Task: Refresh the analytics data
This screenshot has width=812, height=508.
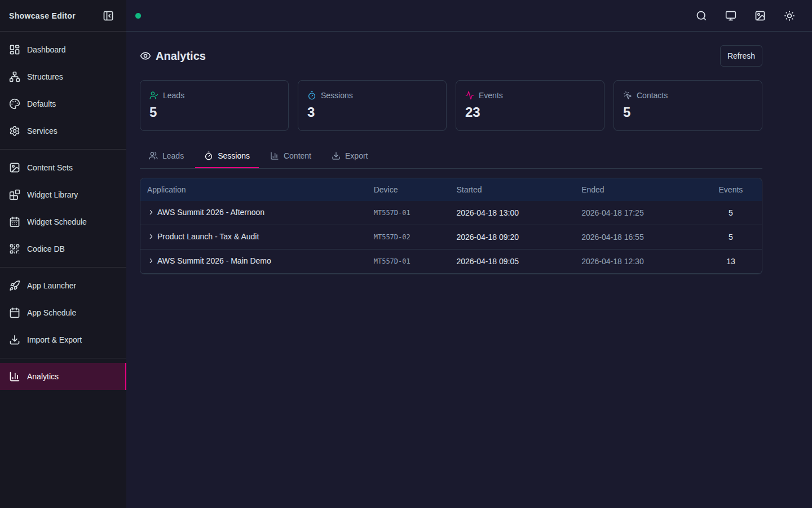Action: point(741,56)
